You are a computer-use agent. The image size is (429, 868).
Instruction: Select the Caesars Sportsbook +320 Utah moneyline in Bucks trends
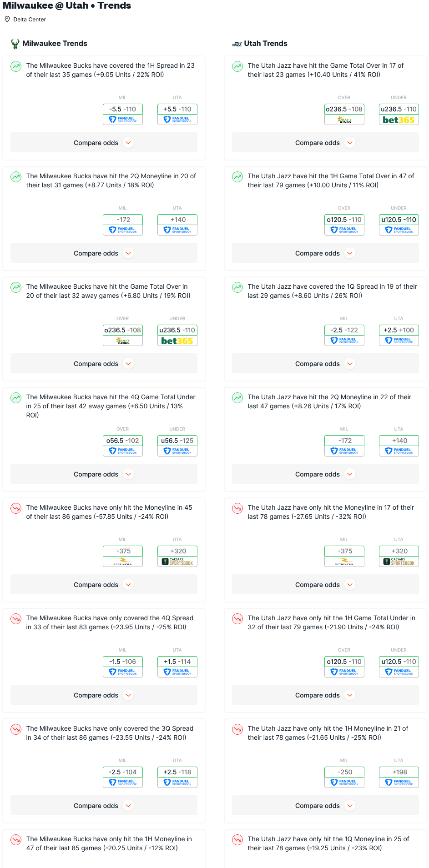(x=177, y=556)
